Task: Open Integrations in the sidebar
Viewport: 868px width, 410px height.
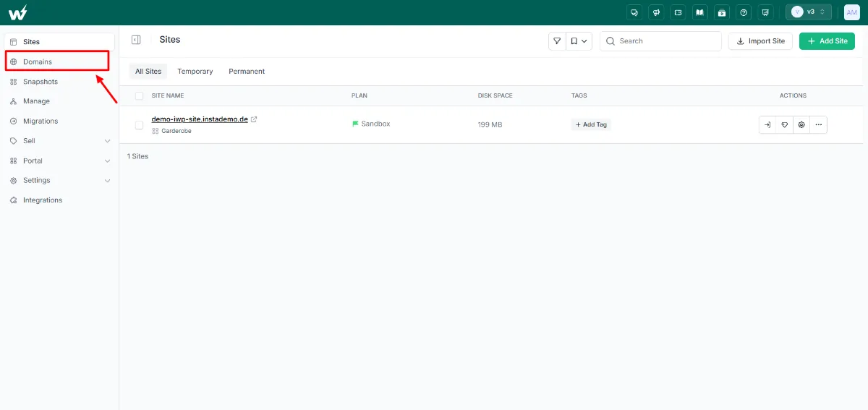Action: point(59,200)
